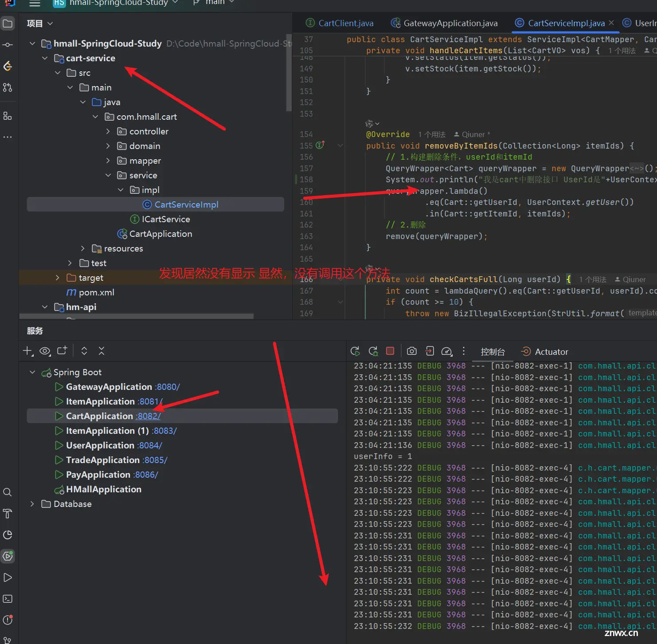Open the UserApplication :8084/ link
Image resolution: width=657 pixels, height=644 pixels.
149,445
